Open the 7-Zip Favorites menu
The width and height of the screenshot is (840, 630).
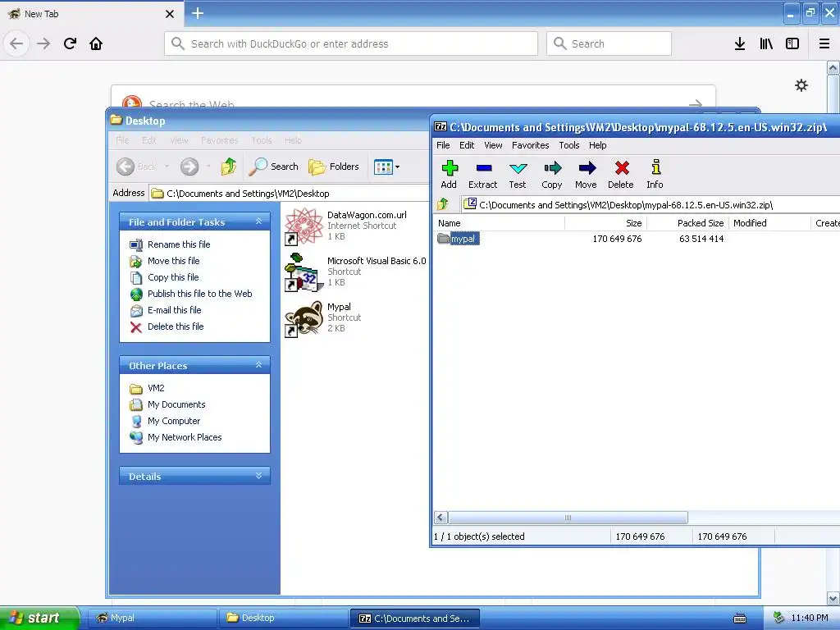tap(531, 145)
